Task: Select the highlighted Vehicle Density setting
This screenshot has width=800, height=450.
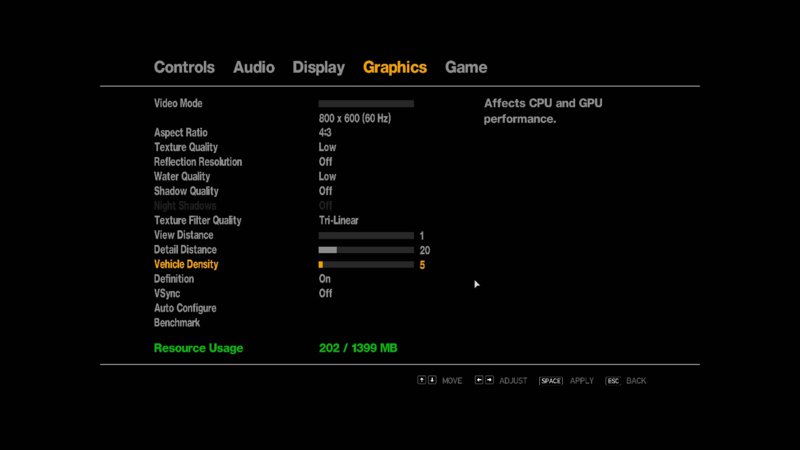Action: pos(186,264)
